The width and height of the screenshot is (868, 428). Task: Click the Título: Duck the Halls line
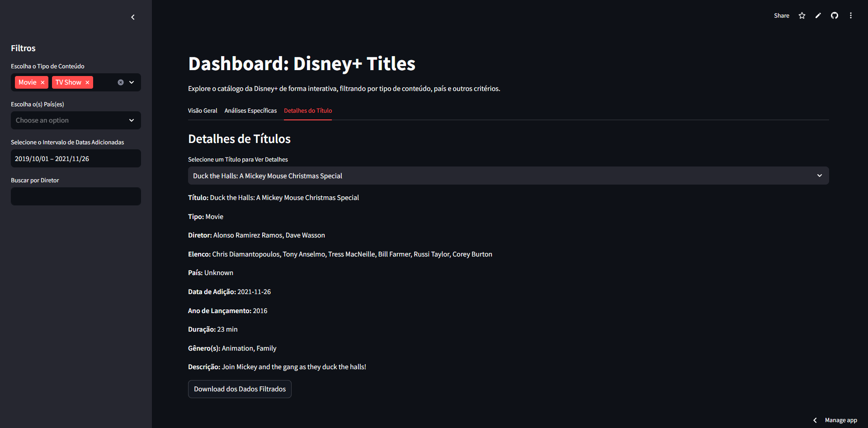(x=274, y=198)
